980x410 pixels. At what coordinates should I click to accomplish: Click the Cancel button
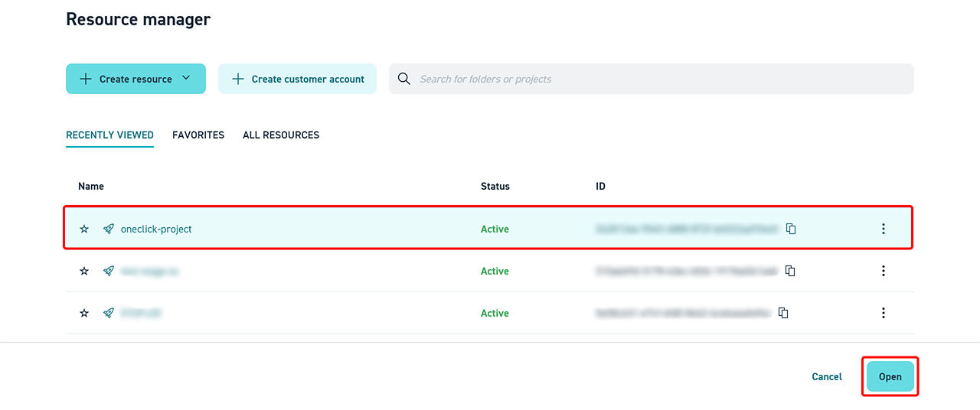point(827,376)
